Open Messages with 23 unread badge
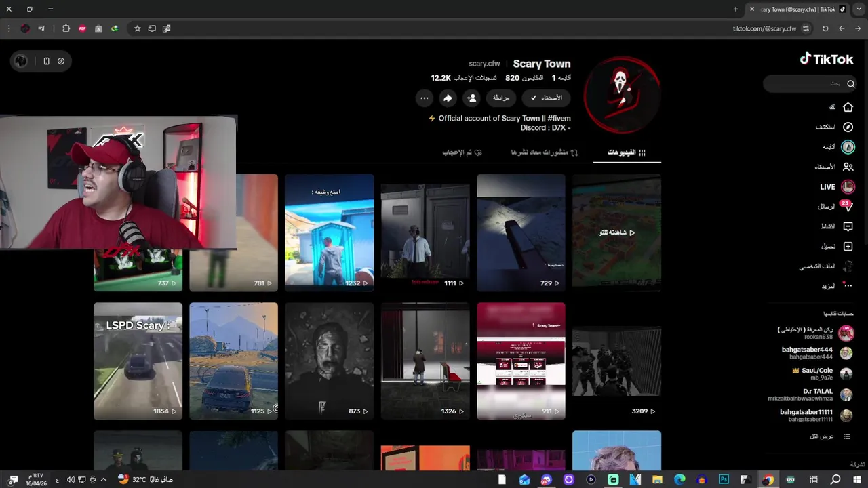 point(846,206)
